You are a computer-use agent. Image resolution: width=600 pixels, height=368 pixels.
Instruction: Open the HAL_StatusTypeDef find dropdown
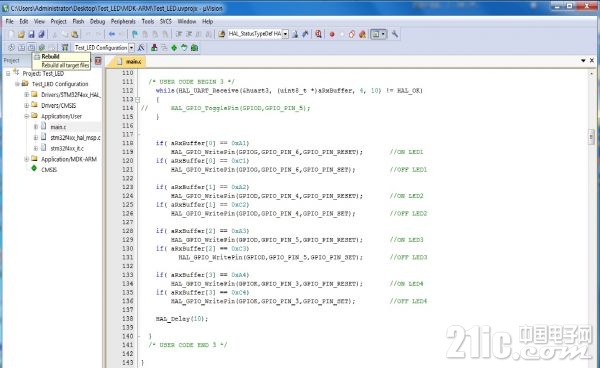(285, 34)
